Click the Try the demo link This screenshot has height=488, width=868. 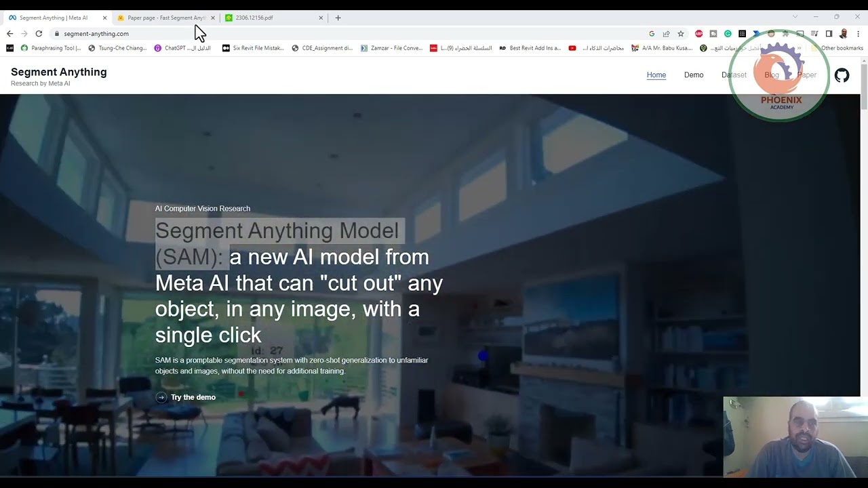click(x=193, y=398)
